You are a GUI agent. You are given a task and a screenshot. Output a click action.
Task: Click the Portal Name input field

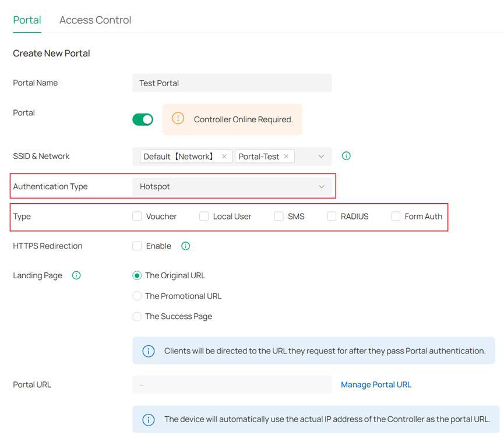click(232, 83)
